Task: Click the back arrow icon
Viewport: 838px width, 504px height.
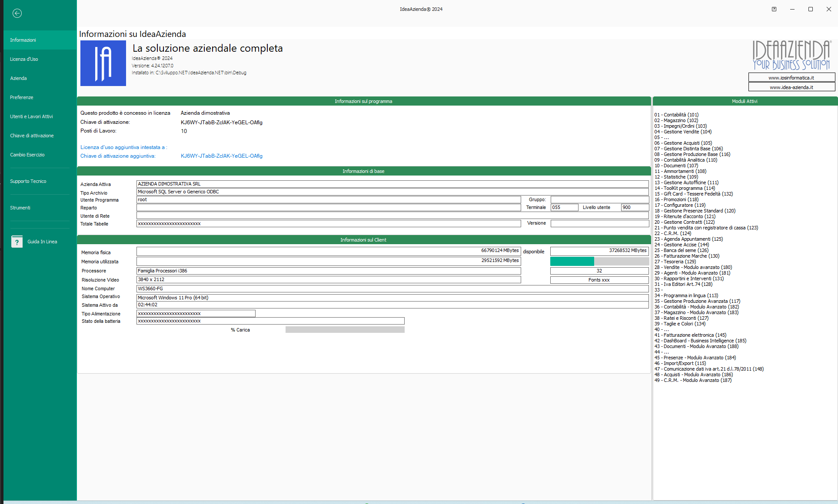Action: point(17,13)
